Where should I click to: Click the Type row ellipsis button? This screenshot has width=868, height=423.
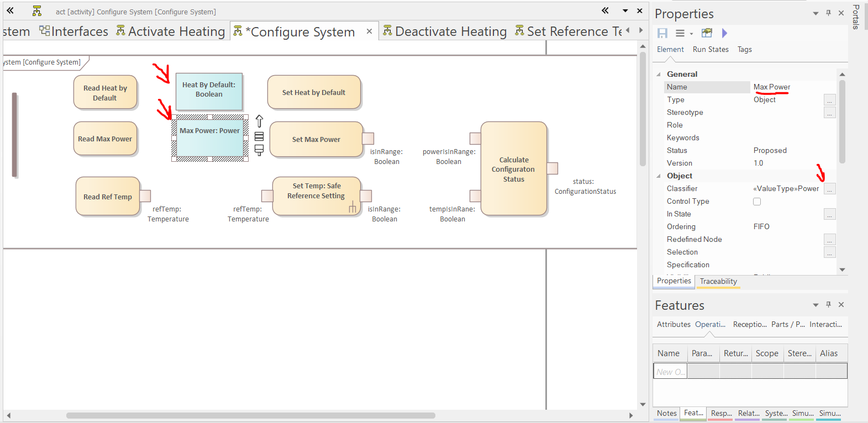coord(829,100)
